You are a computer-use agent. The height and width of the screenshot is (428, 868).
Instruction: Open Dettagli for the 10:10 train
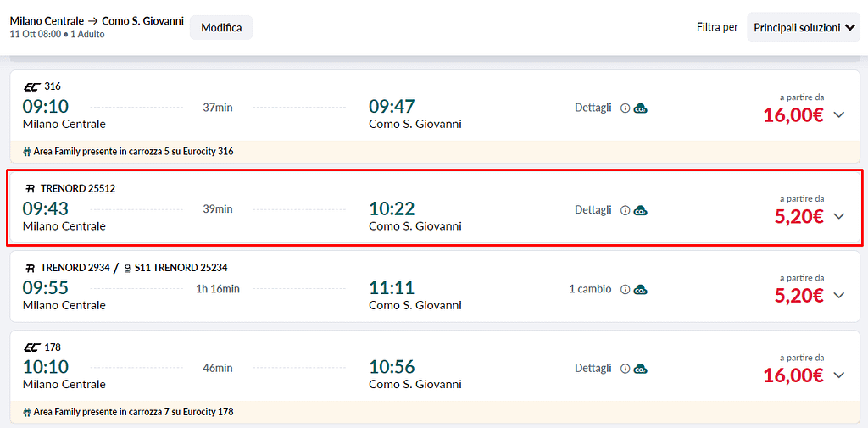tap(593, 368)
